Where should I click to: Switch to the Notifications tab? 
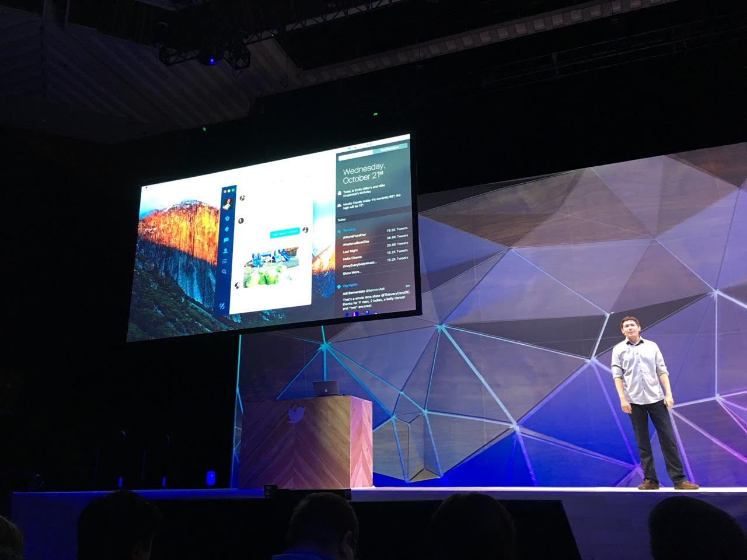pyautogui.click(x=389, y=149)
